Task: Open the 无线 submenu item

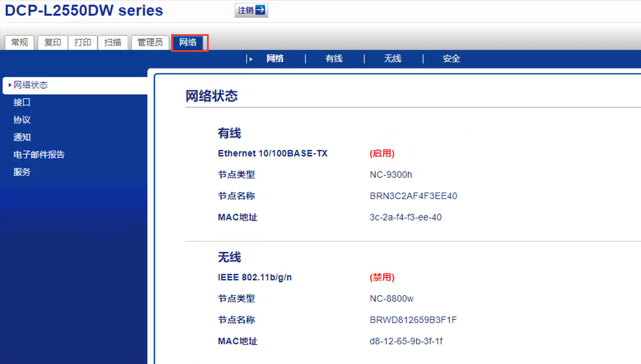Action: 393,59
